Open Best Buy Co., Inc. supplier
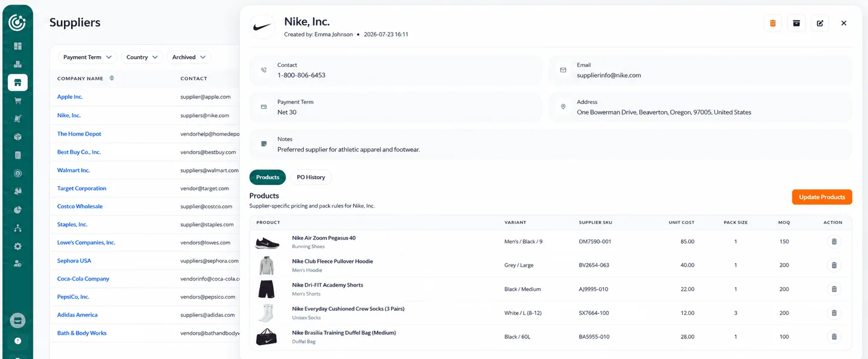 click(x=79, y=152)
